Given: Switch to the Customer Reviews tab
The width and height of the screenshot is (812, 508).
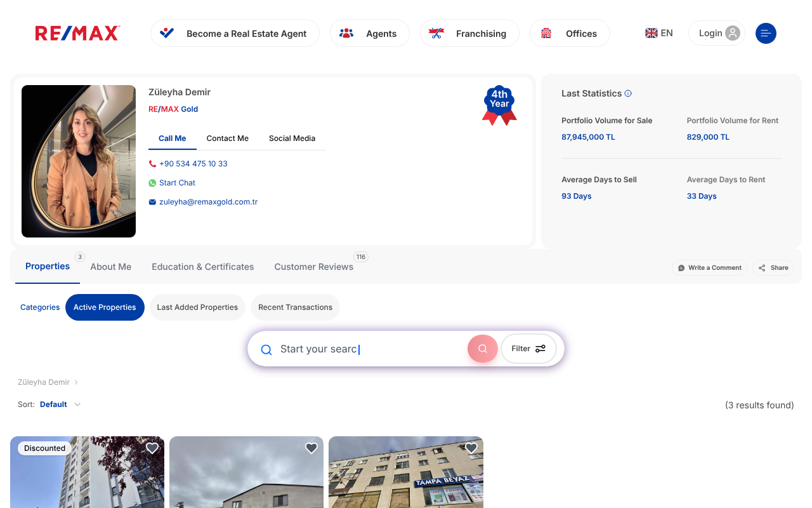Looking at the screenshot, I should point(314,267).
